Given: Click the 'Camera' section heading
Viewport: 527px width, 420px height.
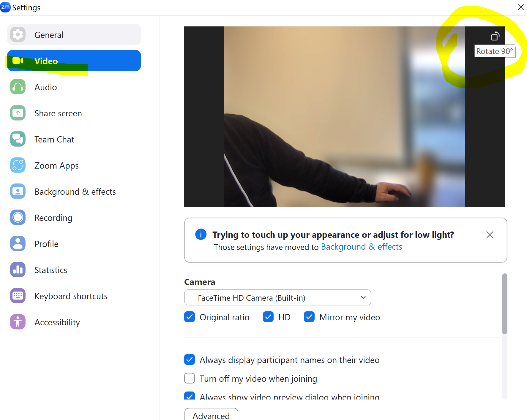Looking at the screenshot, I should click(200, 282).
